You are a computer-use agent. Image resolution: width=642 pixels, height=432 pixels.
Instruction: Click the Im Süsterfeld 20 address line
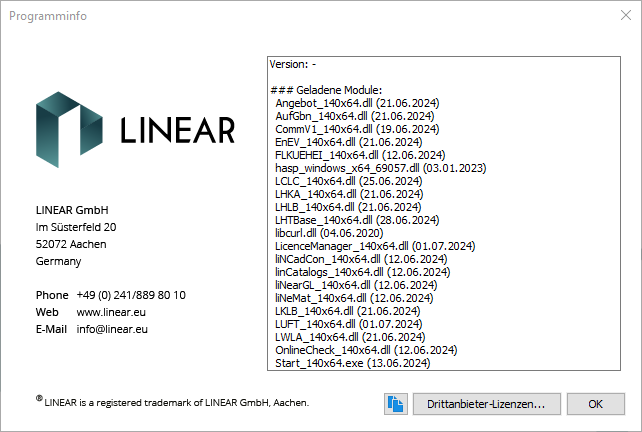pyautogui.click(x=76, y=227)
